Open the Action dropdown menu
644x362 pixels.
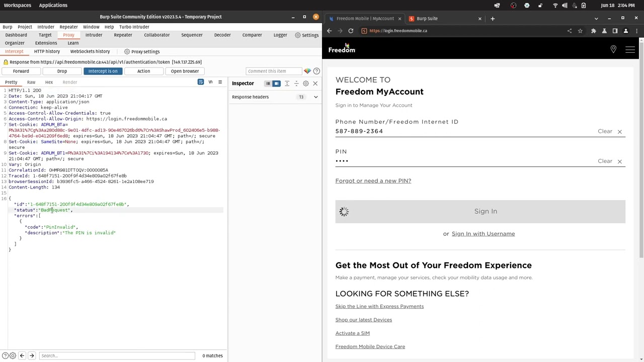[x=143, y=71]
